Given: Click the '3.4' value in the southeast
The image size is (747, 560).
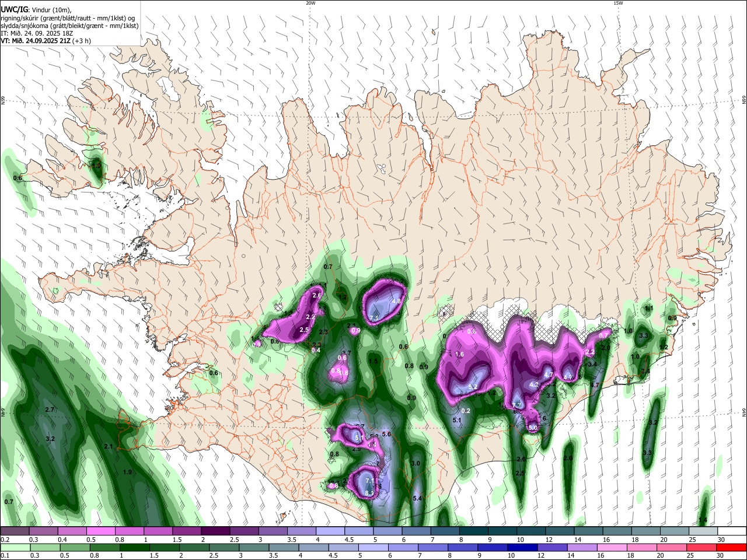Looking at the screenshot, I should (x=593, y=364).
